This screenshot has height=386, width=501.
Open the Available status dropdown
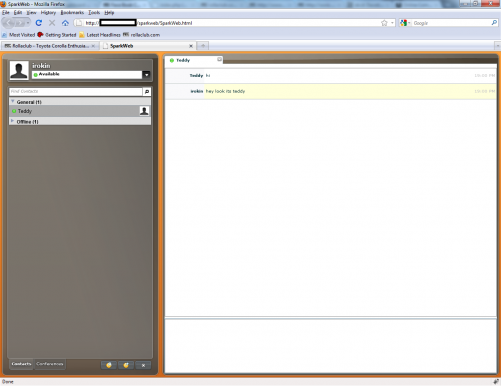(146, 75)
